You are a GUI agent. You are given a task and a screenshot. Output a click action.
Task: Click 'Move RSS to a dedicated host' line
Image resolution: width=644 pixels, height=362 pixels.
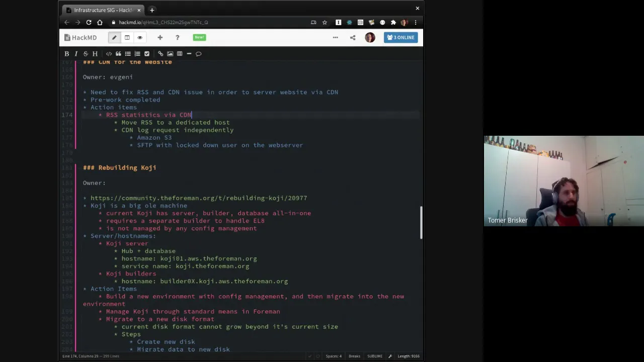coord(176,122)
